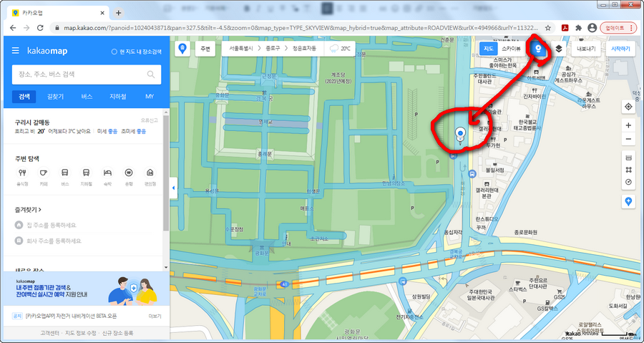Screen dimensions: 644x343
Task: Zoom out the map with minus
Action: coord(628,139)
